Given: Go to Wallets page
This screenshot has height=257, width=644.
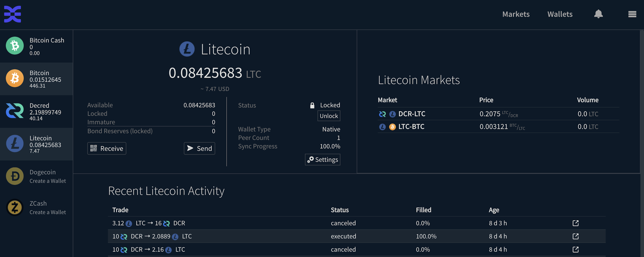Looking at the screenshot, I should tap(560, 14).
